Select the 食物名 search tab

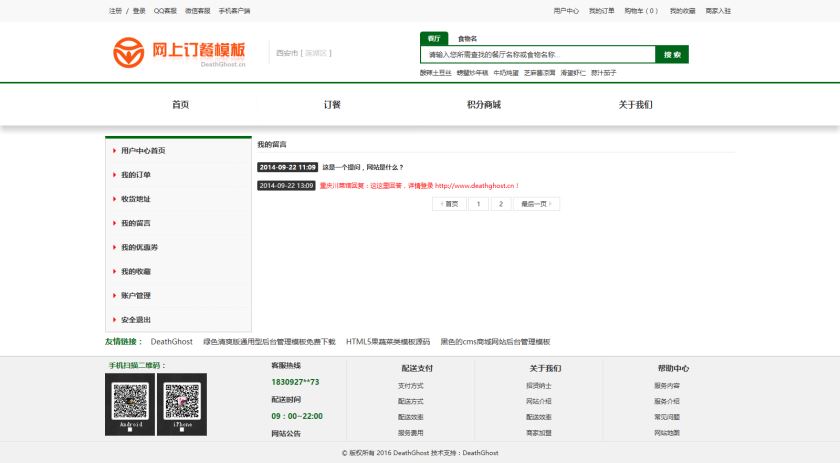467,39
